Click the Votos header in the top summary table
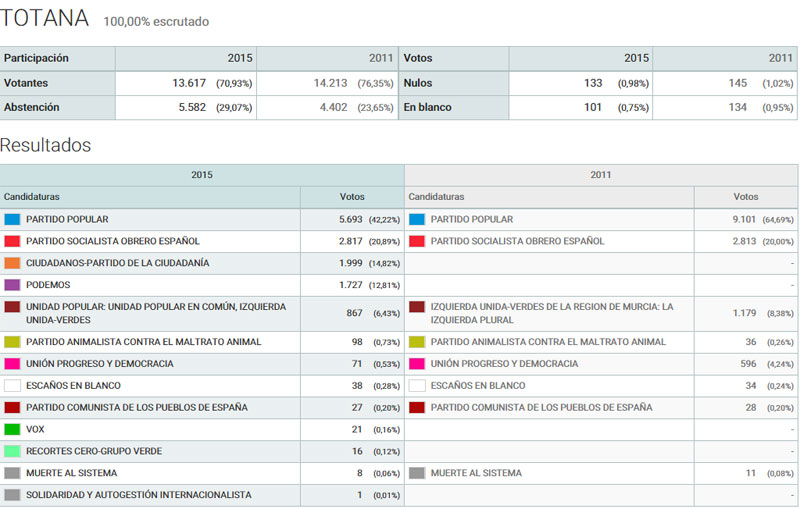The height and width of the screenshot is (509, 800). click(x=454, y=58)
